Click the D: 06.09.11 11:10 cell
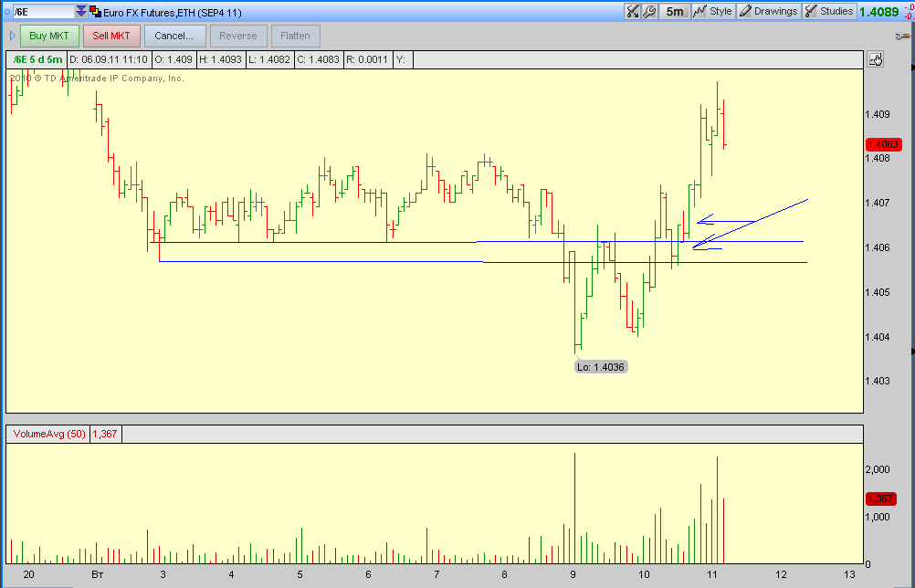Viewport: 915px width, 588px height. click(109, 59)
